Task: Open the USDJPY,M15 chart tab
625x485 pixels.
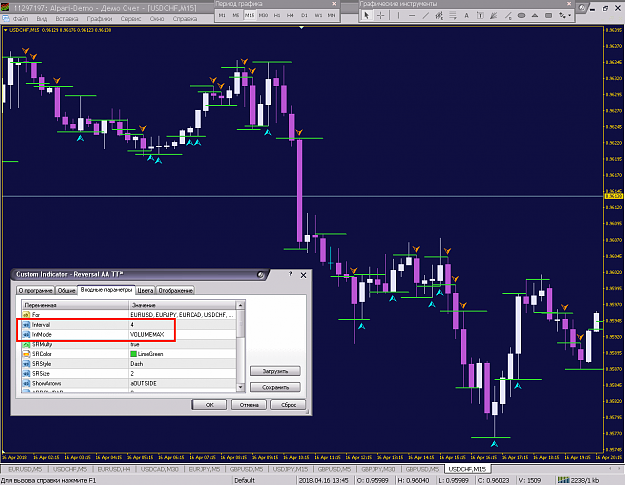Action: [x=290, y=469]
